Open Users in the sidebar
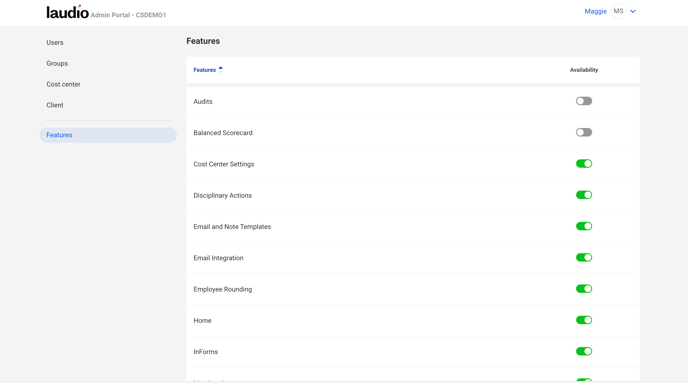 pos(55,43)
